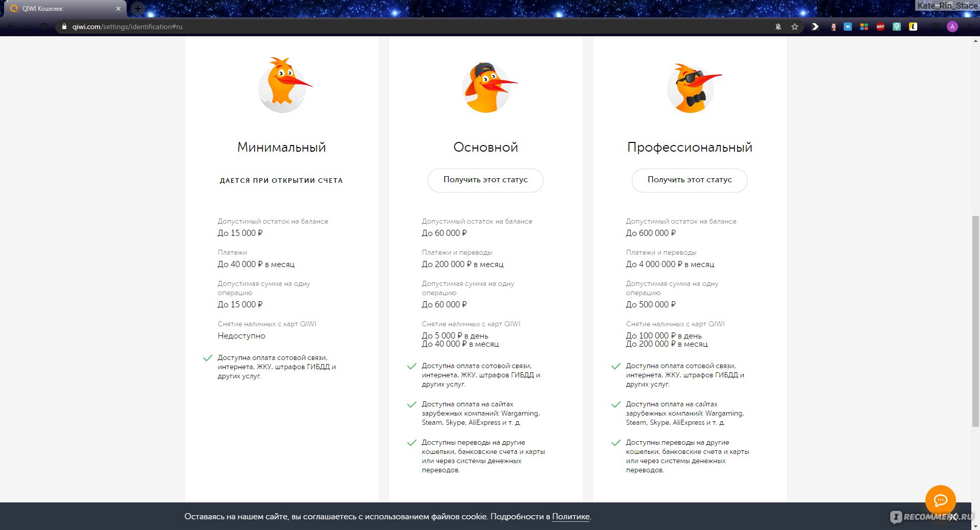Screen dimensions: 980x530
Task: Click the До 200 000 ₽ в месяц payments value
Action: (462, 264)
